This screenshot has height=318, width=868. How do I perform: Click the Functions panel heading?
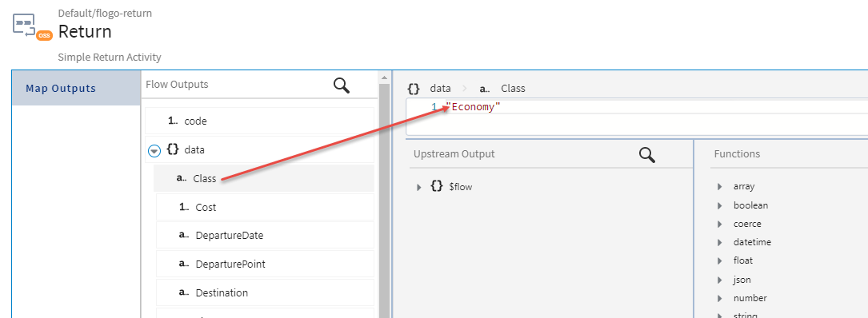click(737, 153)
